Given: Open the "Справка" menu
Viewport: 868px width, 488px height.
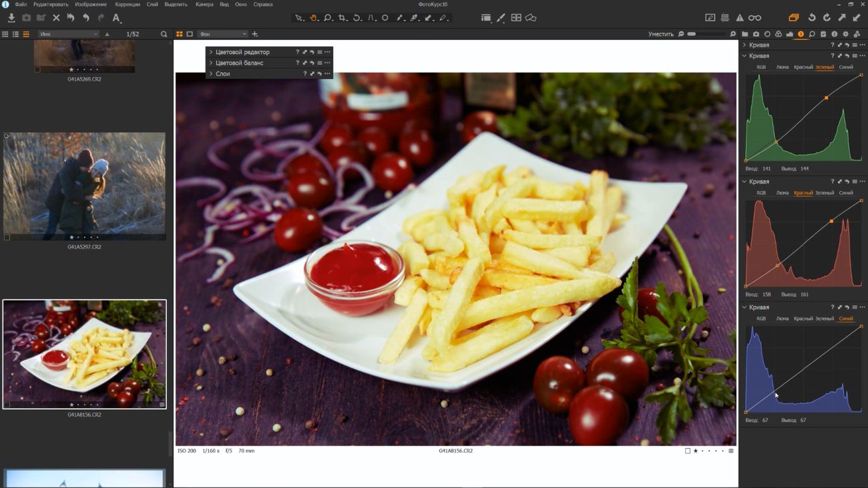Looking at the screenshot, I should [x=263, y=5].
